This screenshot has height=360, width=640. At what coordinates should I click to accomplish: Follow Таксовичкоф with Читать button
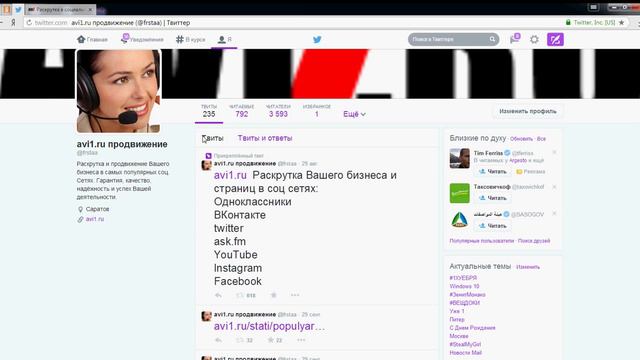point(493,198)
